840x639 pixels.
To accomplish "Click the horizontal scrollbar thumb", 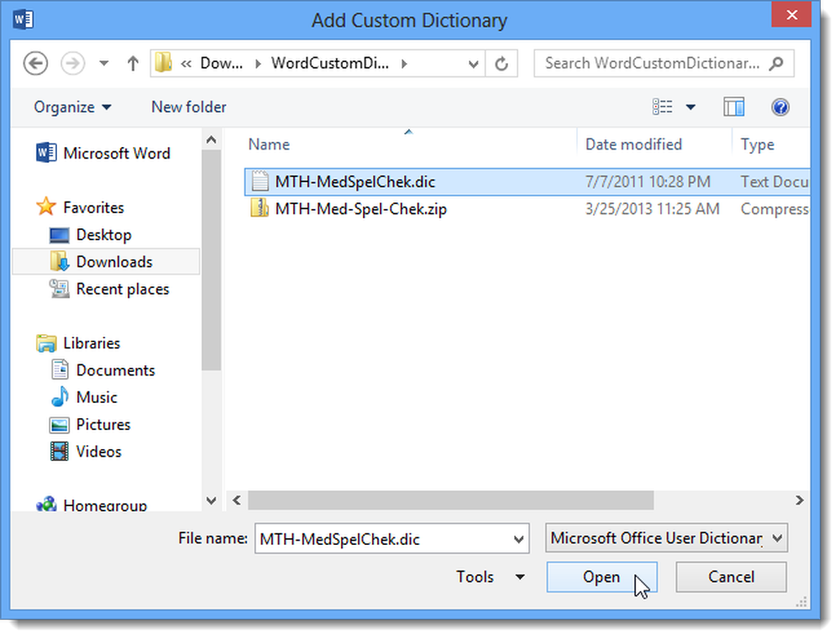I will (450, 500).
